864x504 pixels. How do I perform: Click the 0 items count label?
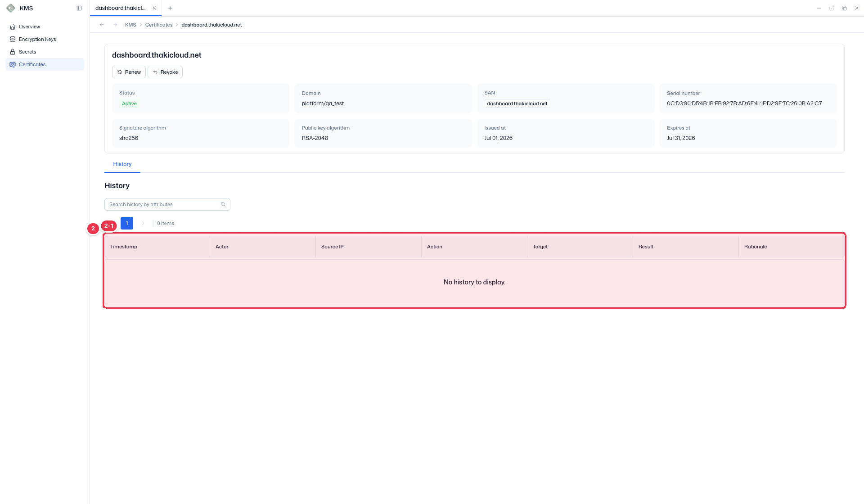(165, 223)
